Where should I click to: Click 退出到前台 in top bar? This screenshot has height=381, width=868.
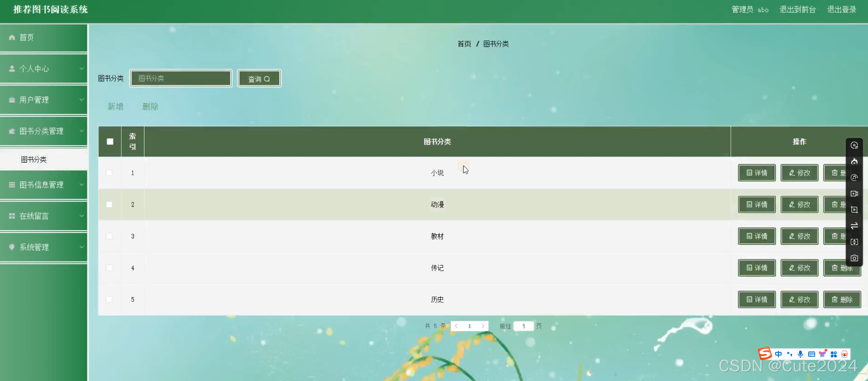coord(798,10)
